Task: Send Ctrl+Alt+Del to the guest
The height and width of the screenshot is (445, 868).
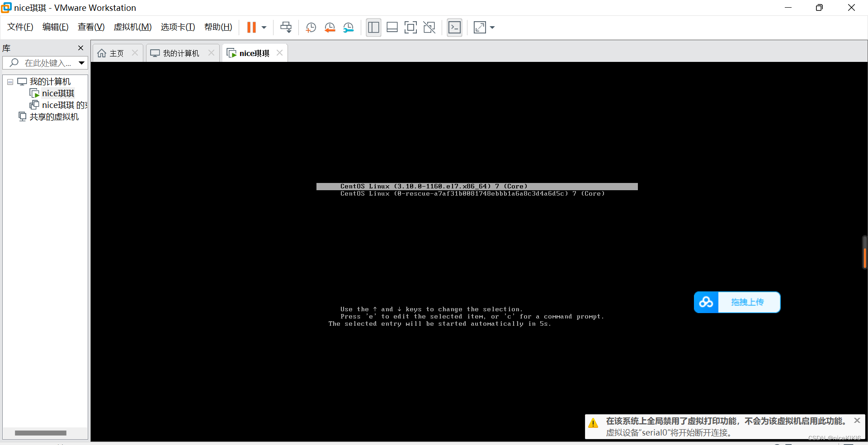Action: coord(286,27)
